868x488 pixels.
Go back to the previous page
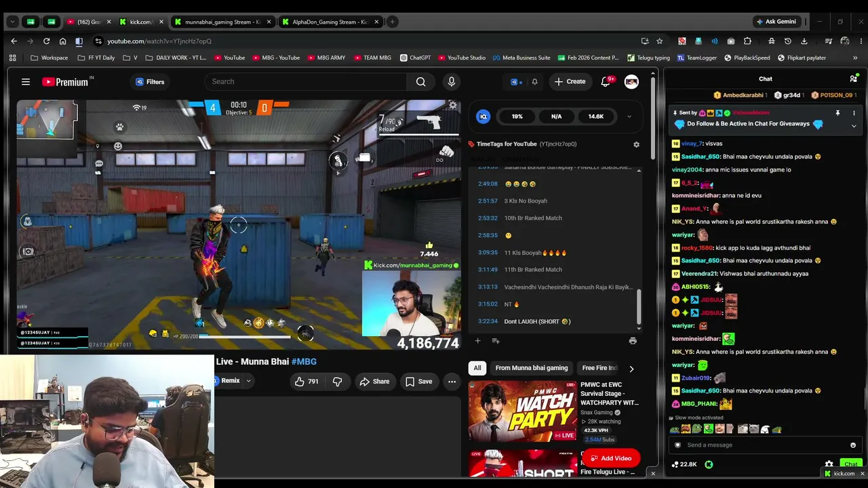(x=14, y=41)
